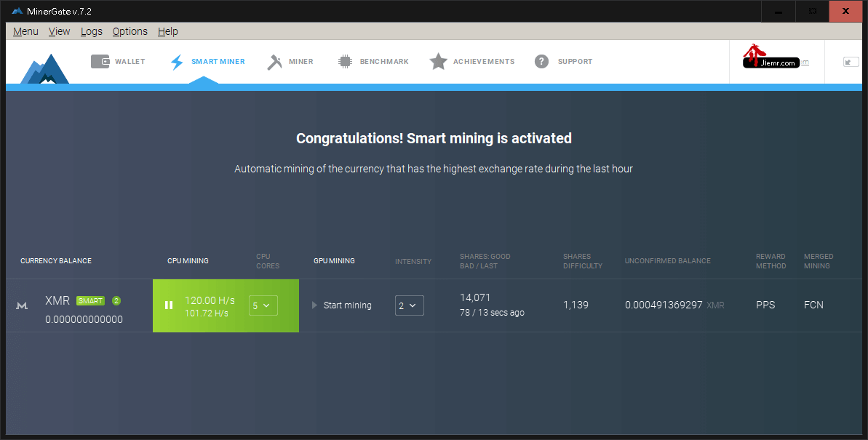Start GPU mining
The image size is (868, 440).
click(x=341, y=305)
